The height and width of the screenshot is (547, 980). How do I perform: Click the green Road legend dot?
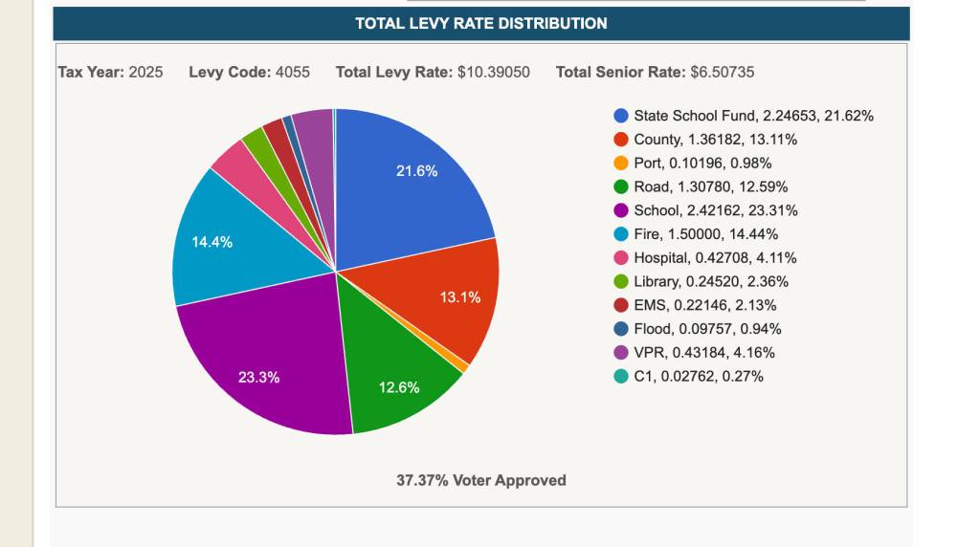pos(621,186)
